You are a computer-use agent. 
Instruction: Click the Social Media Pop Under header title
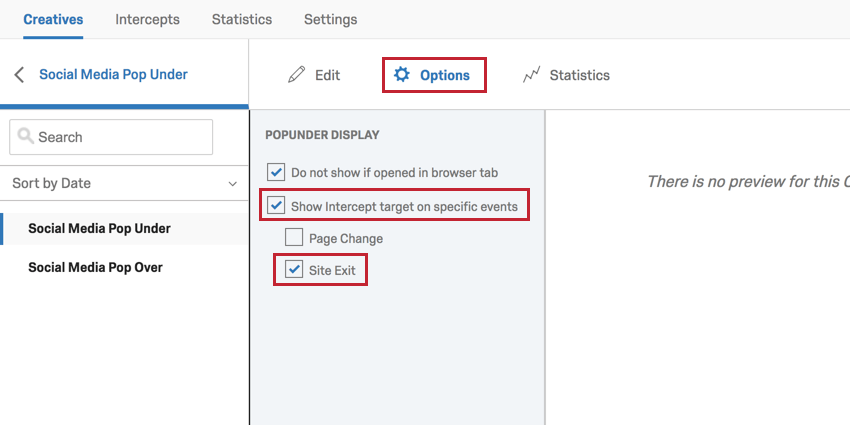113,74
